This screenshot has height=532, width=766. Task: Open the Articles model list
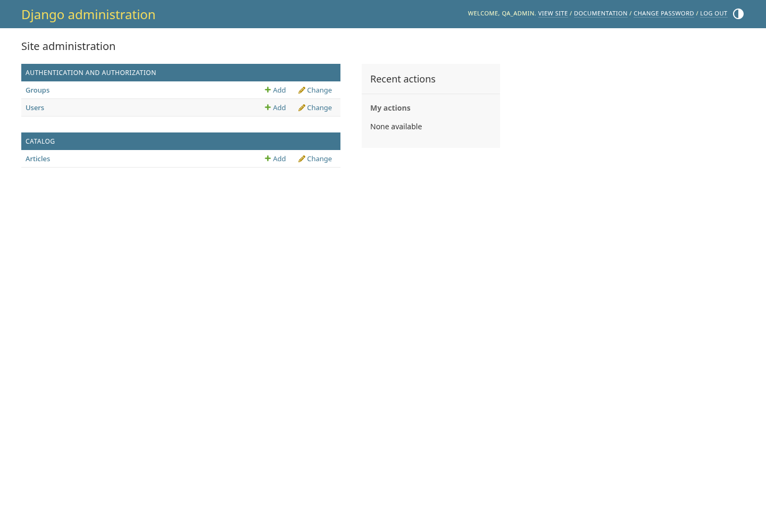click(38, 159)
